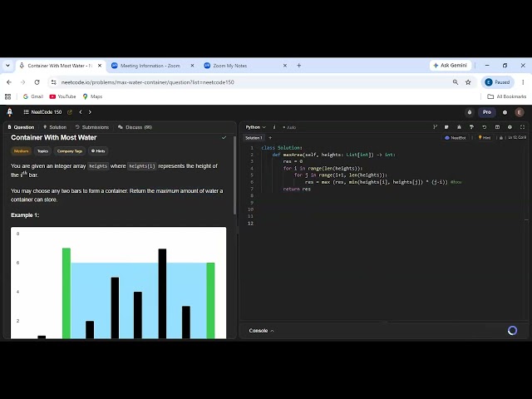Reload the page
The image size is (532, 399).
37,82
